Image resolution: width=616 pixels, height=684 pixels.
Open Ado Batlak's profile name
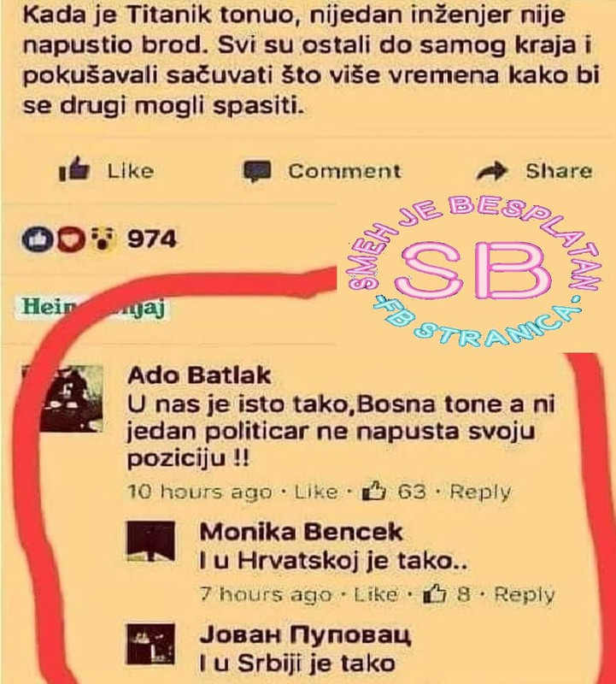(199, 375)
